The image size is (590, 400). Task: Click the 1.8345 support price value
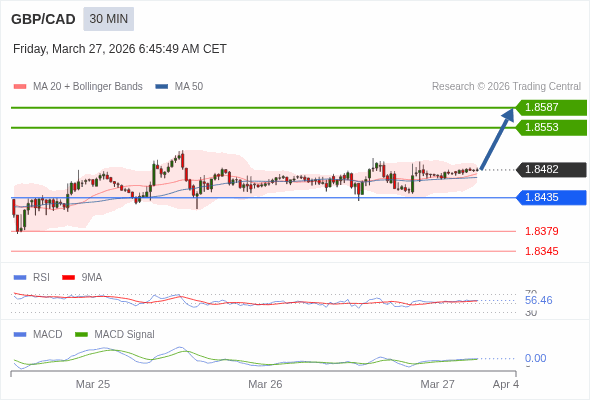pyautogui.click(x=541, y=251)
